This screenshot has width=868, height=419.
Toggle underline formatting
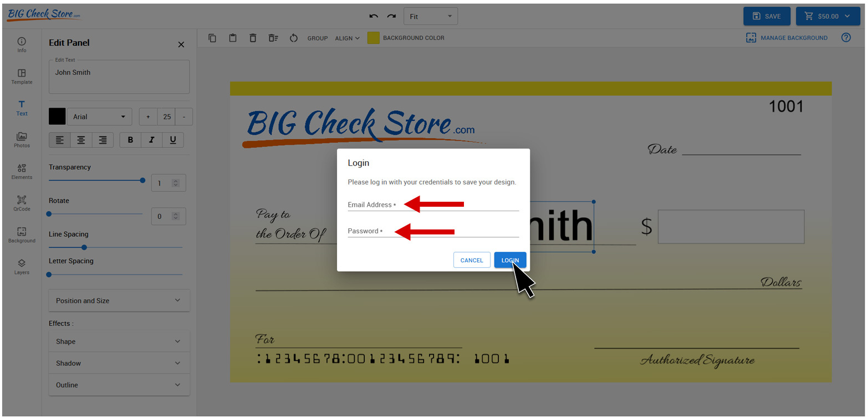(173, 140)
